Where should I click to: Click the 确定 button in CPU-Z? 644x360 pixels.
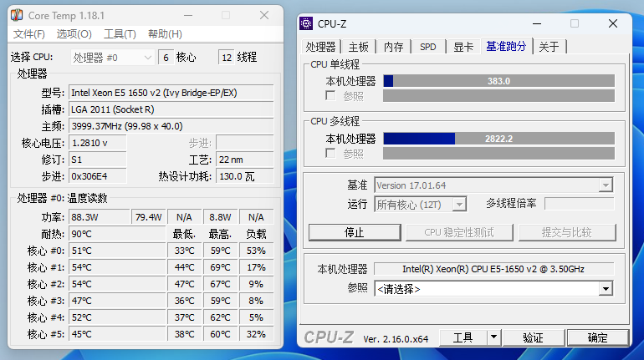(598, 337)
